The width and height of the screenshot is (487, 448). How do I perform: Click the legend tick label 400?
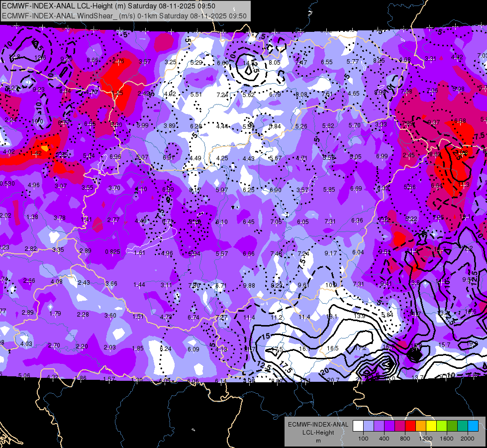(x=384, y=439)
